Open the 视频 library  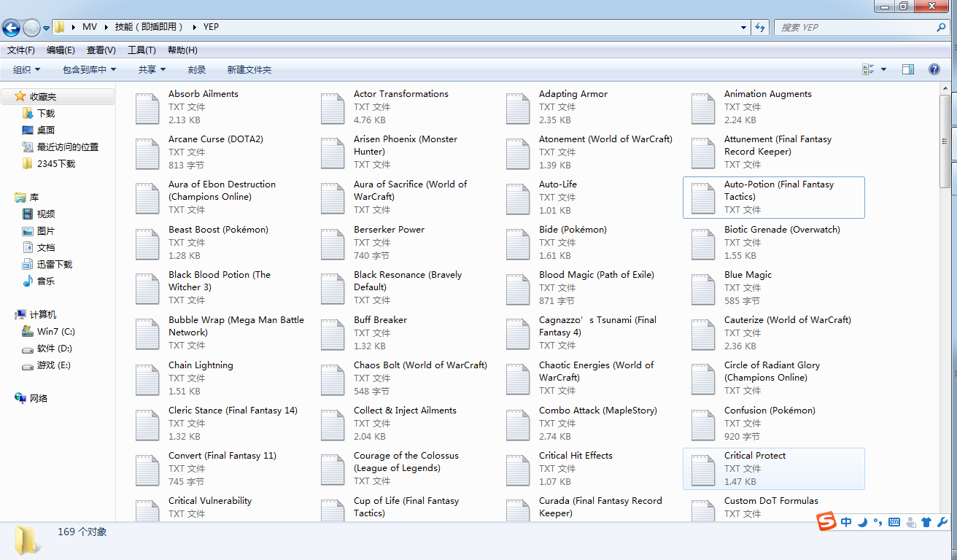[46, 214]
